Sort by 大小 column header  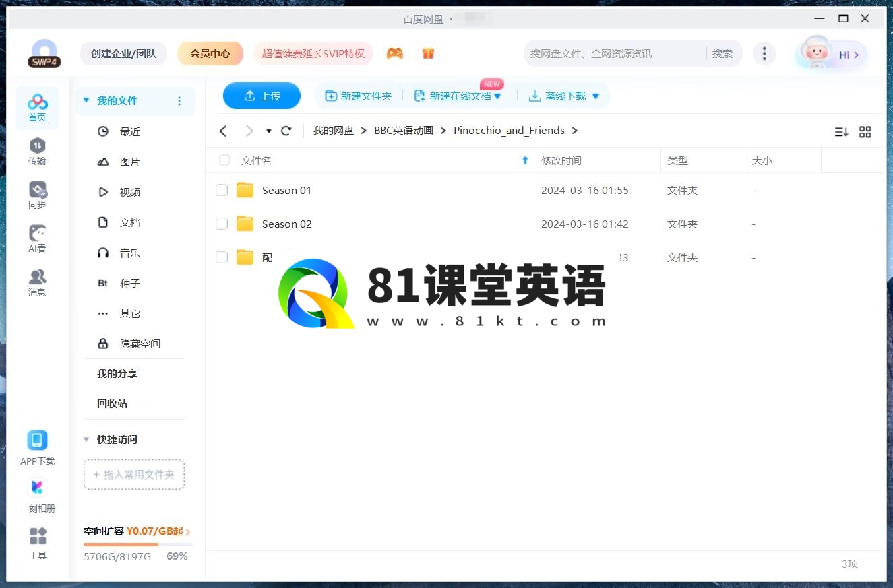(762, 160)
